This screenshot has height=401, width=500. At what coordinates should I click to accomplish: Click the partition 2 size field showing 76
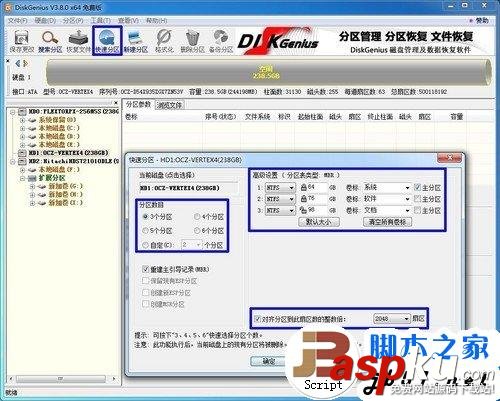317,199
